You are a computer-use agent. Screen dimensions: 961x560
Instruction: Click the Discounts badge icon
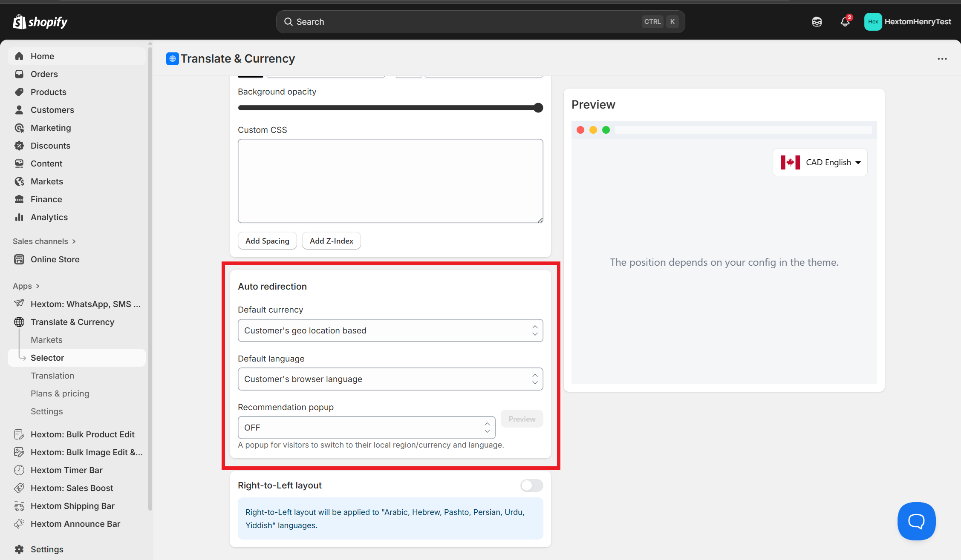pos(19,146)
